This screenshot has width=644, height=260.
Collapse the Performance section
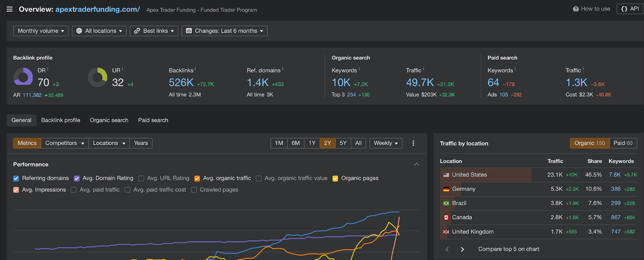[417, 164]
